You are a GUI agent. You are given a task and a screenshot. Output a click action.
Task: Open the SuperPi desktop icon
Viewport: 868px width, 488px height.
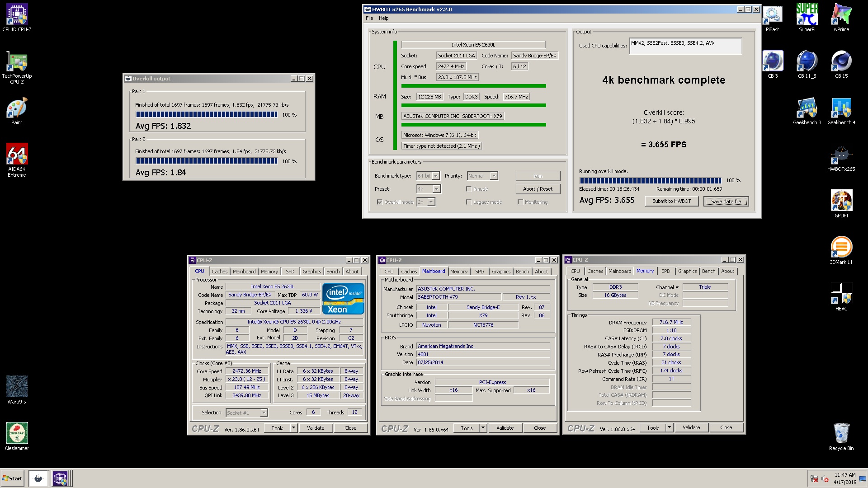[807, 18]
